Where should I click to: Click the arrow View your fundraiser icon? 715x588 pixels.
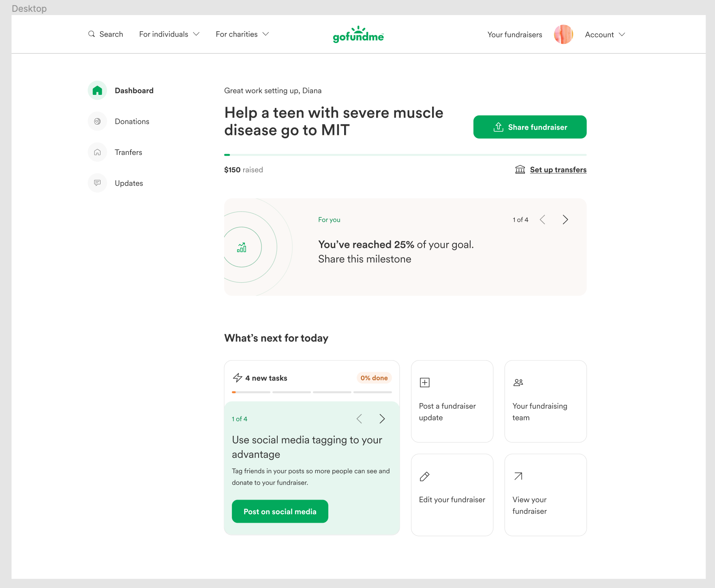tap(518, 476)
